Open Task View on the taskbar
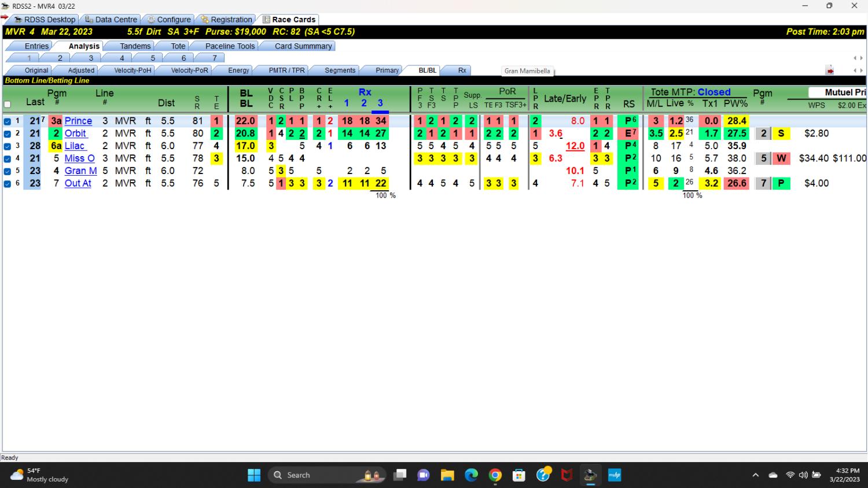 (400, 475)
